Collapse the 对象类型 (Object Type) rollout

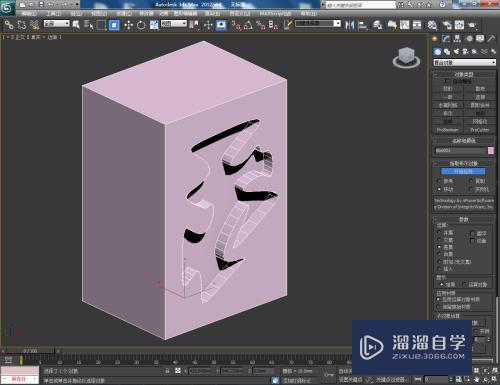pyautogui.click(x=464, y=74)
